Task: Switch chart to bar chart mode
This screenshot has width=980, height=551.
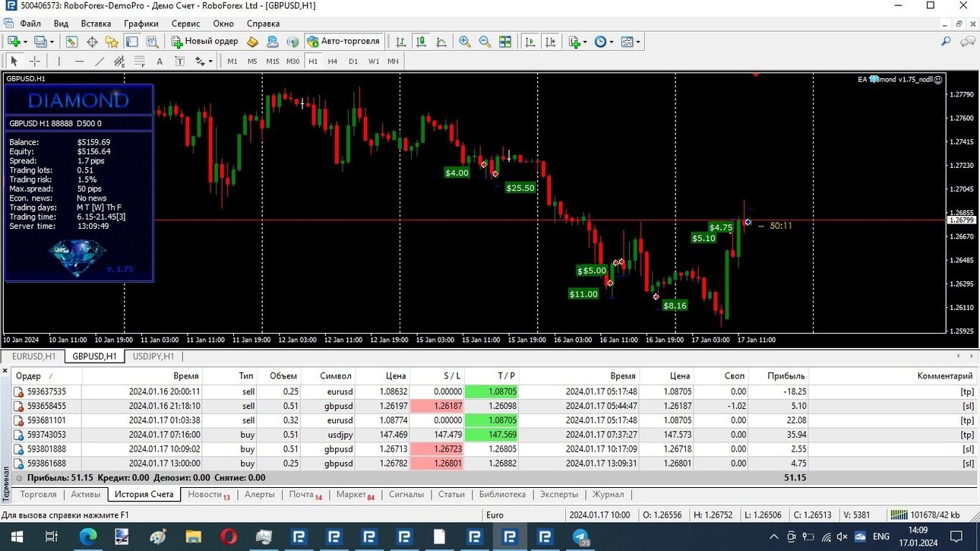Action: [x=400, y=42]
